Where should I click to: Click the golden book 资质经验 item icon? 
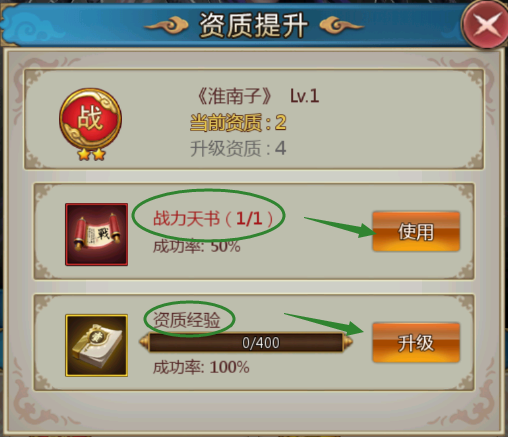pos(96,345)
